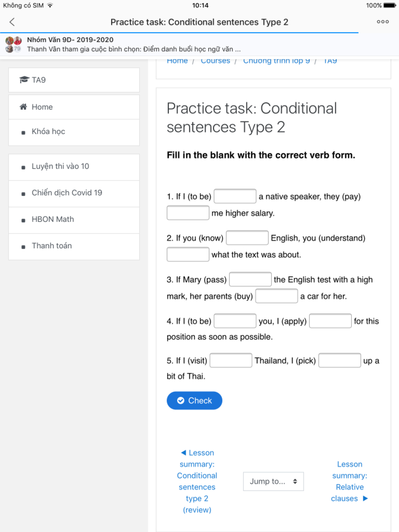399x532 pixels.
Task: Open Lesson summary: Relative clauses link
Action: point(350,481)
